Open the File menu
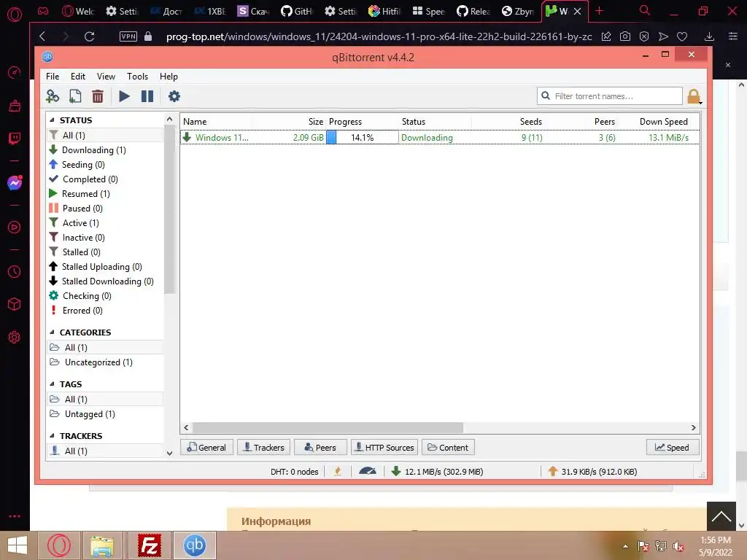The image size is (747, 560). [53, 76]
